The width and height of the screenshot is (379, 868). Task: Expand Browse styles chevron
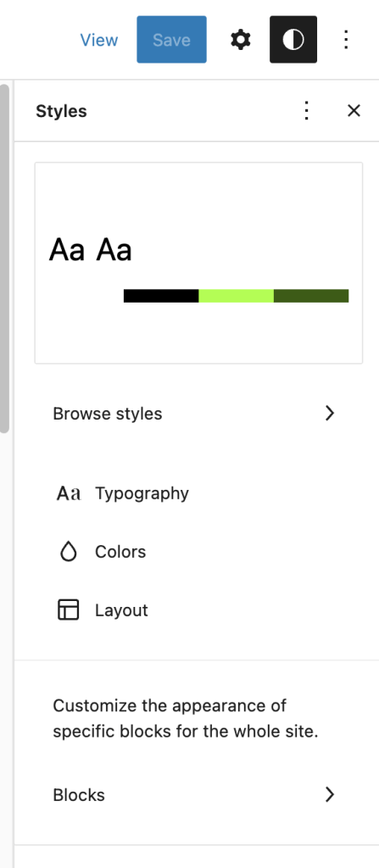click(330, 414)
